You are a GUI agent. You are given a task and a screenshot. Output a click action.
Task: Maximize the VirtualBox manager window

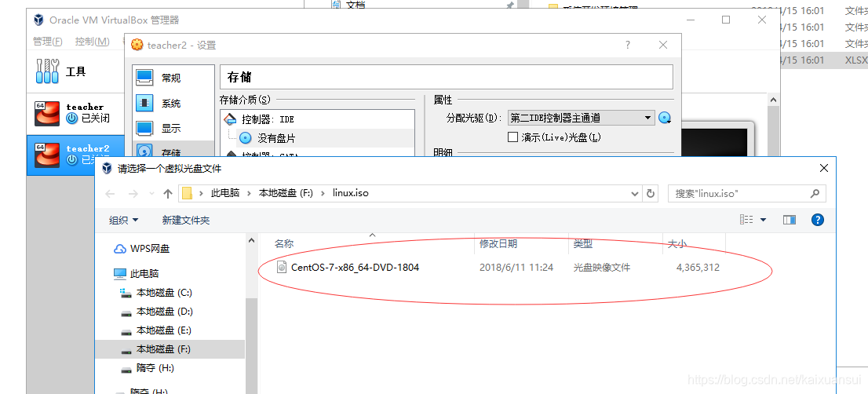(726, 20)
